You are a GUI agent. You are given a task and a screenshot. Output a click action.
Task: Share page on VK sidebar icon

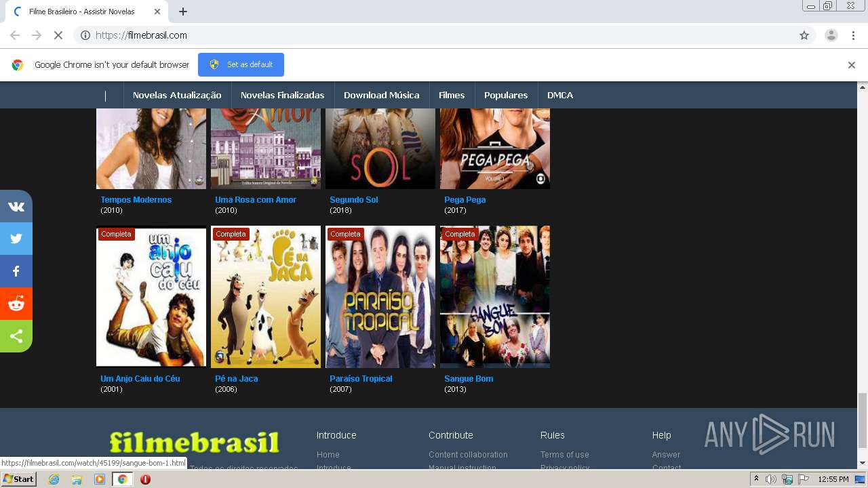(16, 206)
